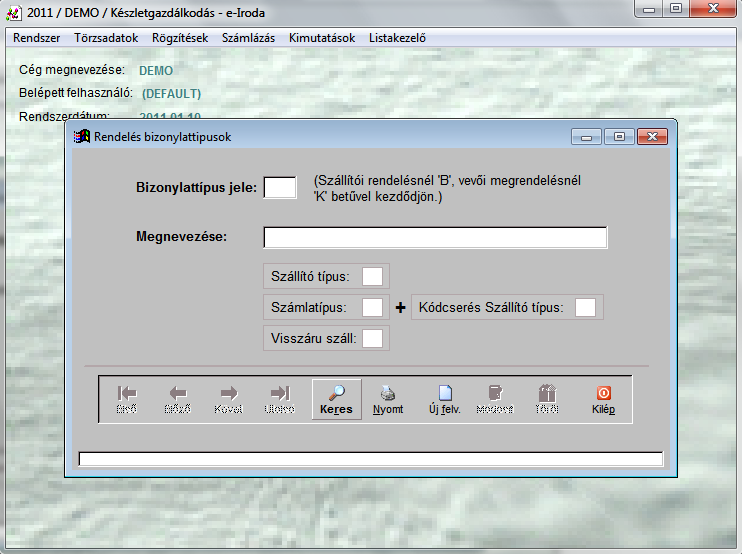Advance to the next record (Követ)

point(228,399)
